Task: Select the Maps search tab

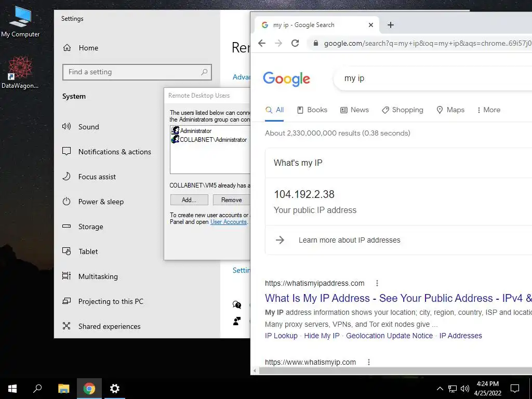Action: [450, 110]
